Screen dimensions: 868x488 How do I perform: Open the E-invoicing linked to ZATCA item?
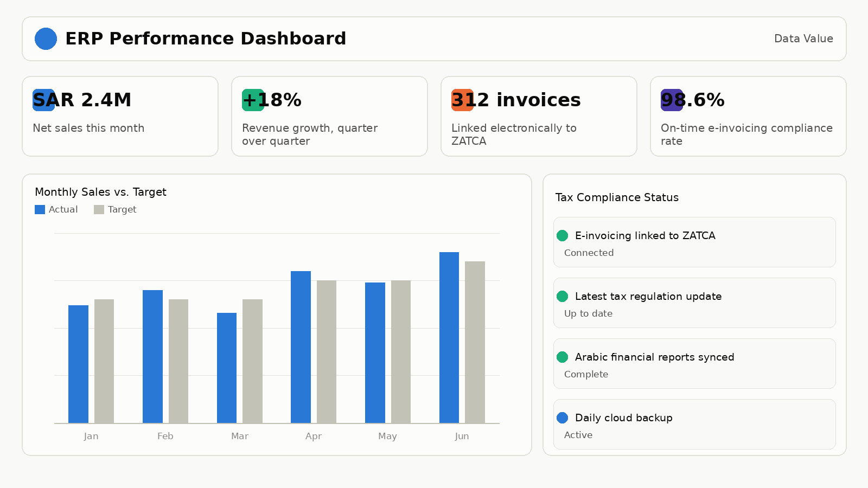tap(694, 242)
